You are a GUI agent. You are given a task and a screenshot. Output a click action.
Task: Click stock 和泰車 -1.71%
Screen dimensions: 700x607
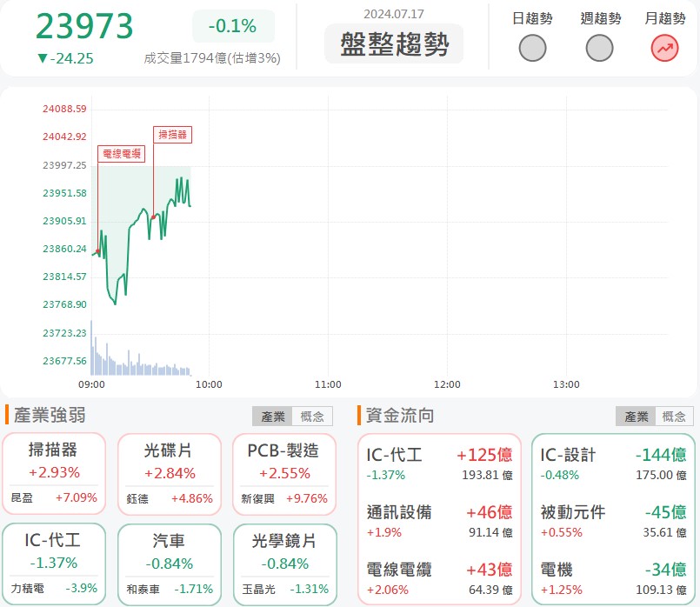170,589
